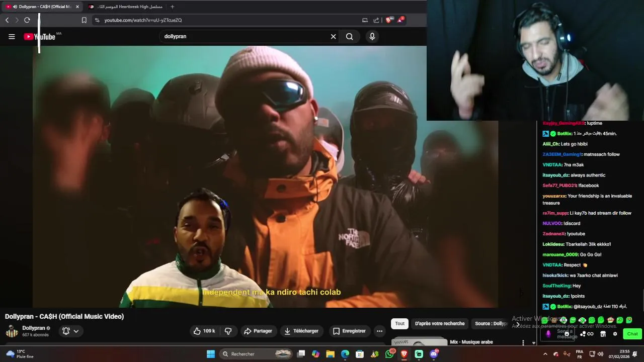Click the Télécharger download button
Screen dimensions: 644x362
coord(301,331)
